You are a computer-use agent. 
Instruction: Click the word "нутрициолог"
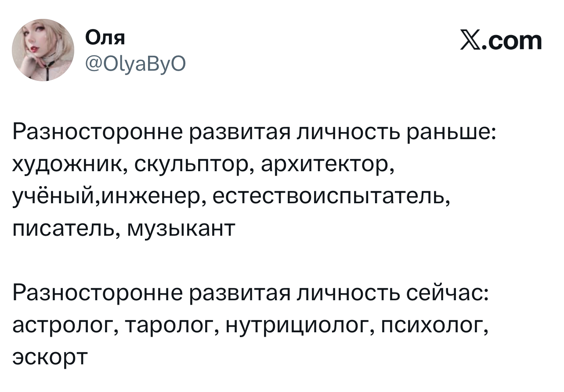[295, 325]
